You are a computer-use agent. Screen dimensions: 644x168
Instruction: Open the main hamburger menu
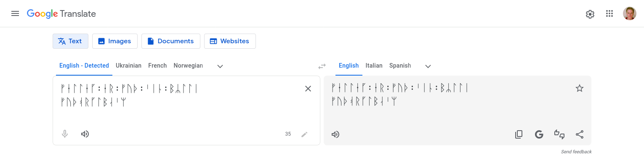click(x=15, y=13)
